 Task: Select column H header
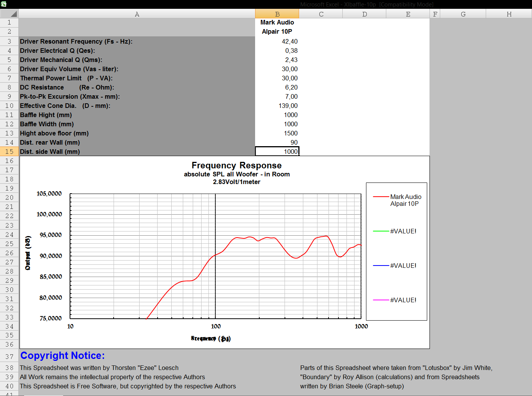coord(509,14)
